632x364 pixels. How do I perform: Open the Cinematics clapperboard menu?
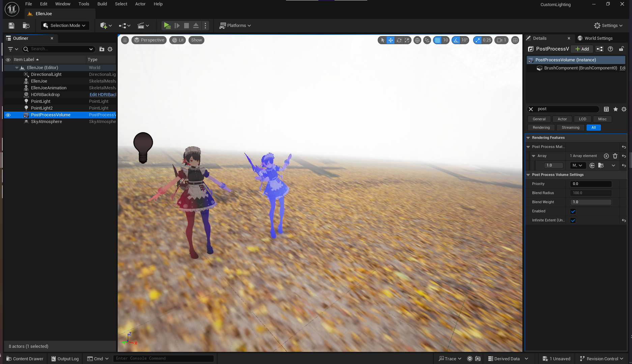pyautogui.click(x=143, y=26)
